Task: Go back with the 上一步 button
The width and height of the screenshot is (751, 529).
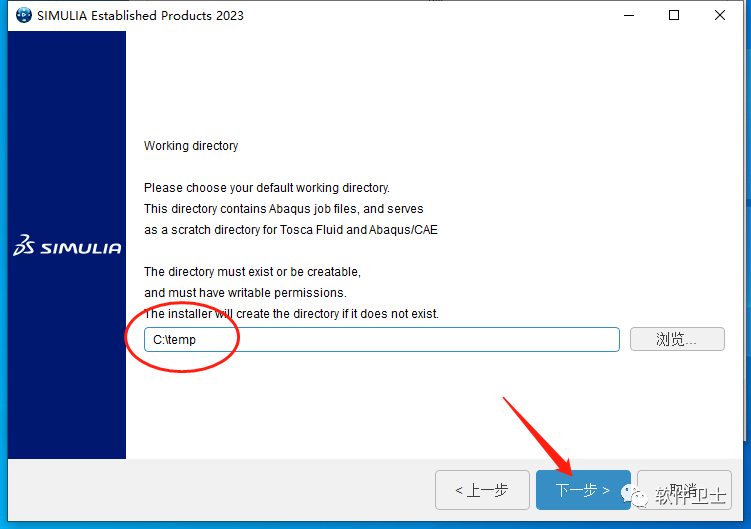Action: tap(482, 490)
